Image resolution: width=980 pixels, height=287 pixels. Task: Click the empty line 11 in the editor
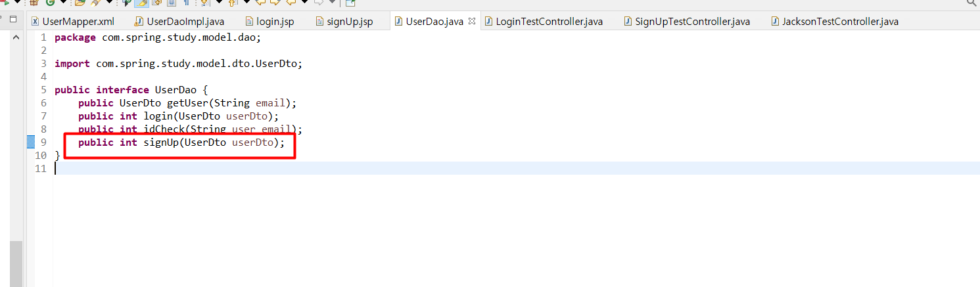click(x=516, y=169)
